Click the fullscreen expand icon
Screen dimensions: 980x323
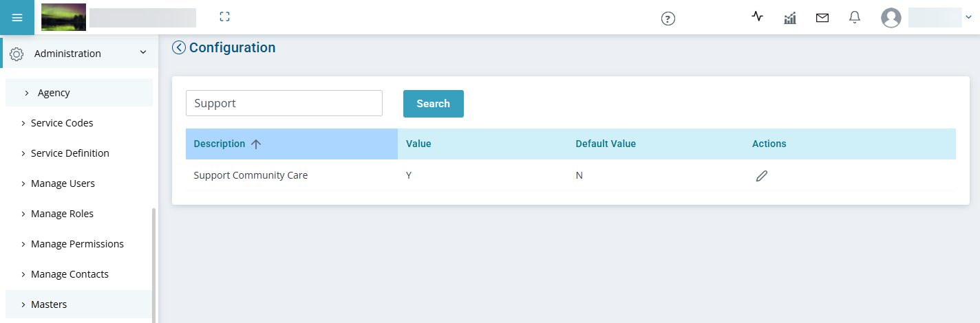(x=224, y=17)
